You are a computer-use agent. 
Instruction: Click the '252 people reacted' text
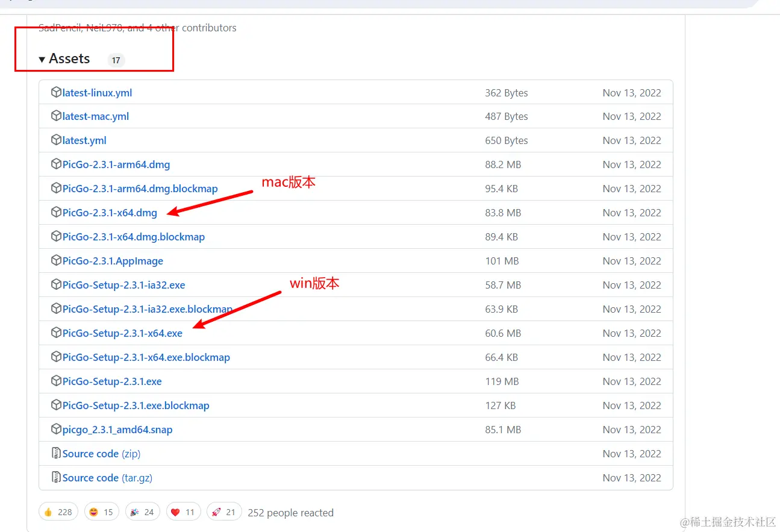coord(290,513)
